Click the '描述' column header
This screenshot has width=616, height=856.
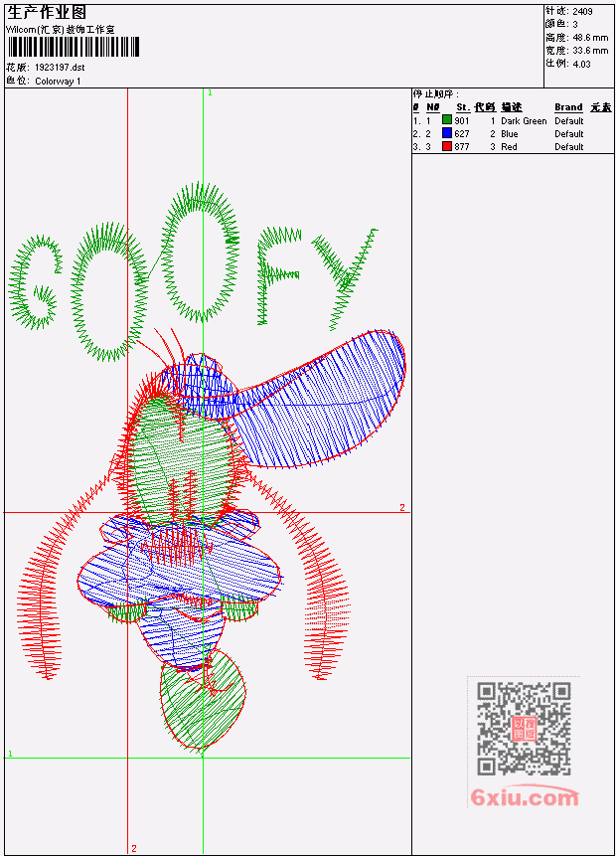(512, 107)
